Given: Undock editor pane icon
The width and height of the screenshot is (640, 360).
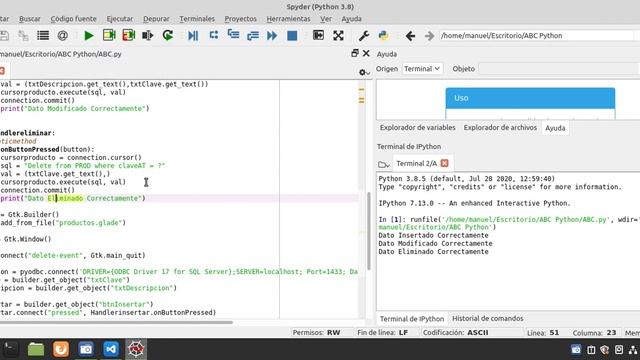Looking at the screenshot, I should [355, 53].
